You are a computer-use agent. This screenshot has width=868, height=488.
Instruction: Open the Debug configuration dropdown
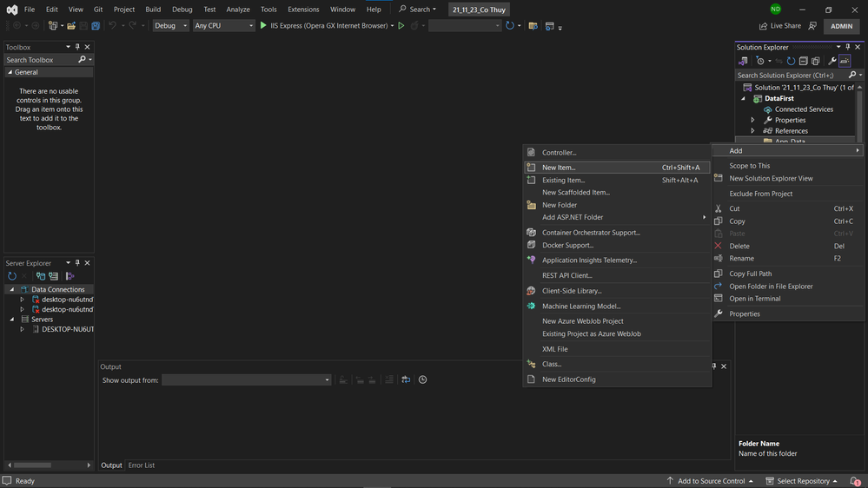click(170, 25)
